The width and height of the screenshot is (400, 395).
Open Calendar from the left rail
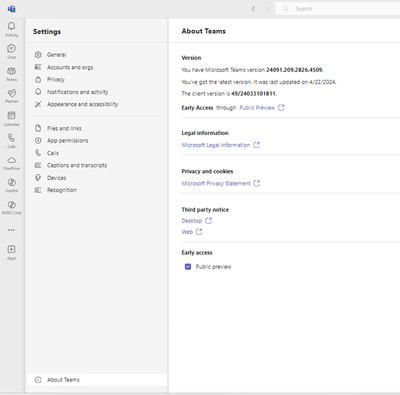pos(12,119)
